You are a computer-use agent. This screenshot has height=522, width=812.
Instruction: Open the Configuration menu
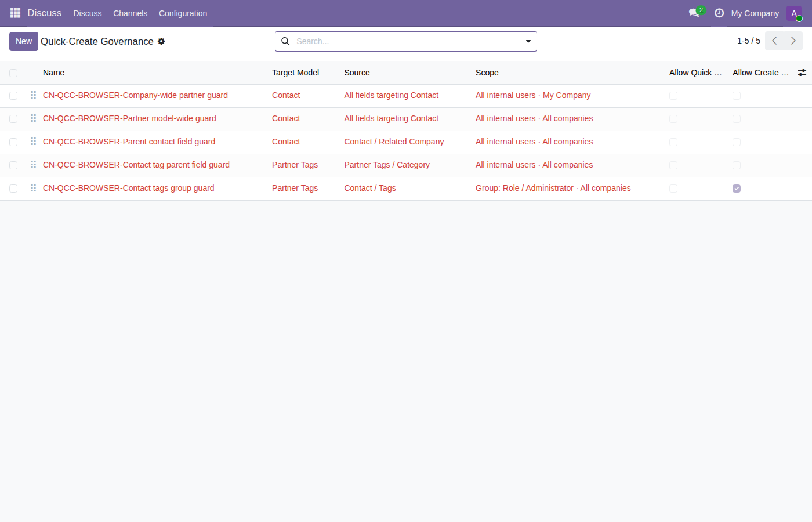(183, 13)
